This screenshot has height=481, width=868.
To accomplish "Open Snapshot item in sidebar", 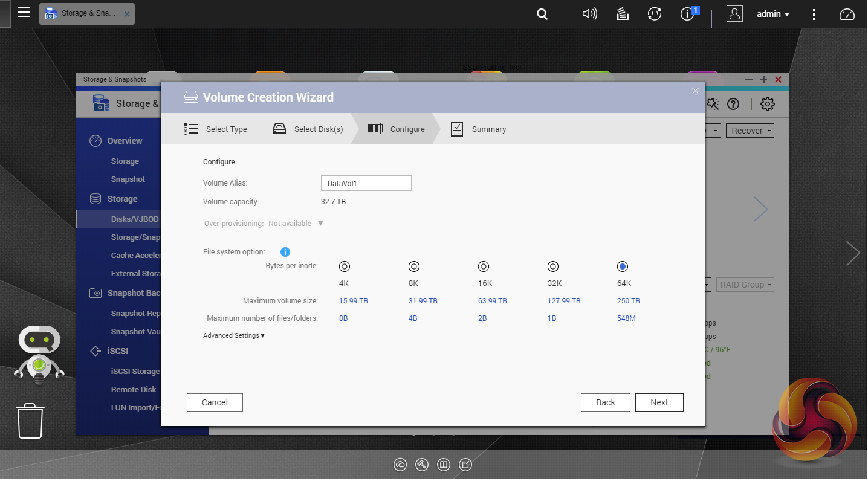I will click(128, 179).
